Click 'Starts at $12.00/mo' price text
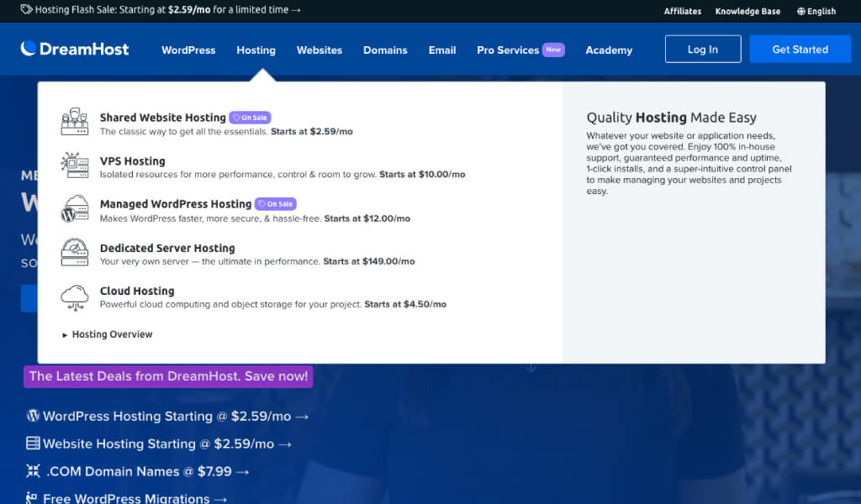 [367, 218]
